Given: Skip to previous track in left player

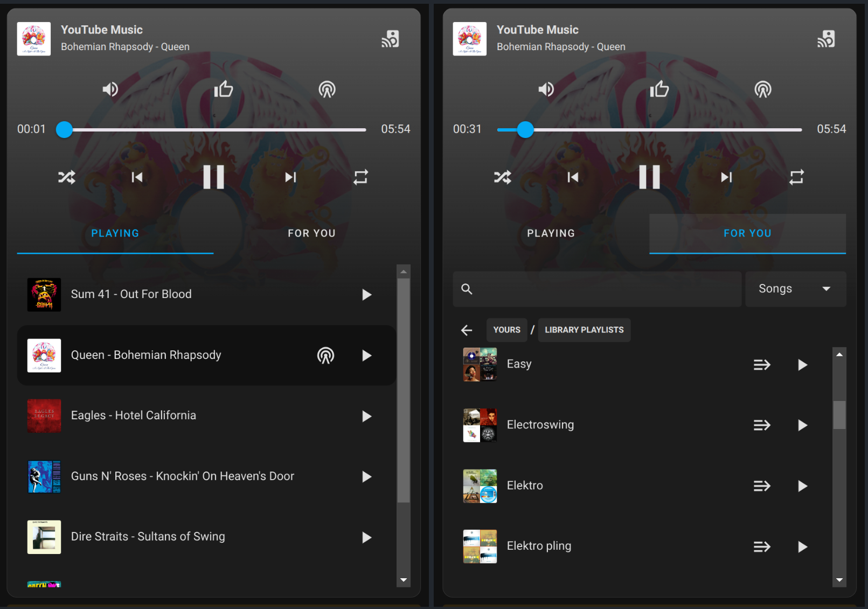Looking at the screenshot, I should click(x=137, y=177).
